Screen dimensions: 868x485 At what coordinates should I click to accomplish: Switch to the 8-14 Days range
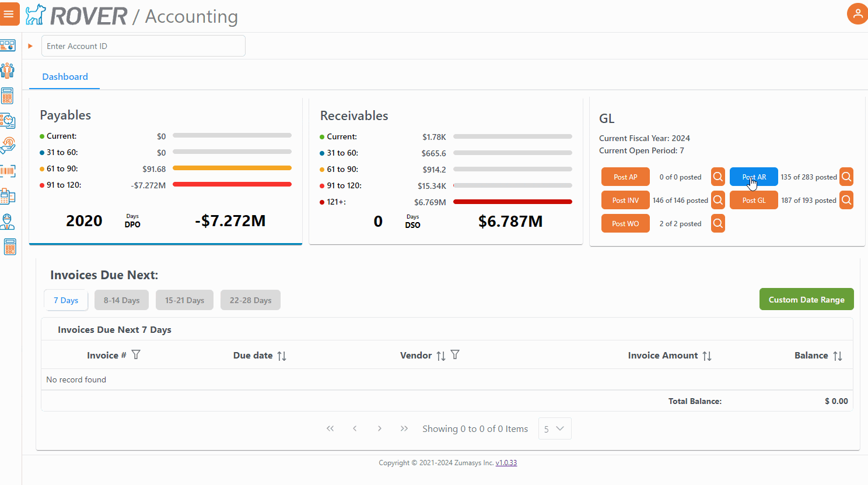click(121, 300)
